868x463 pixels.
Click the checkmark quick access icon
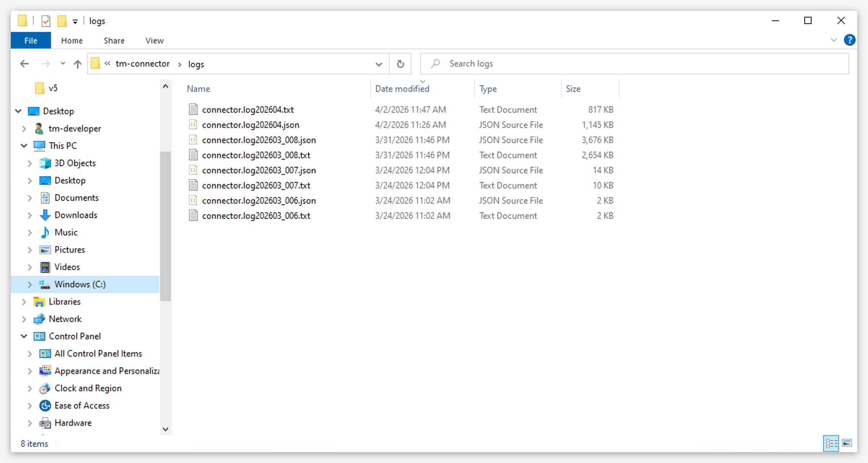tap(46, 21)
